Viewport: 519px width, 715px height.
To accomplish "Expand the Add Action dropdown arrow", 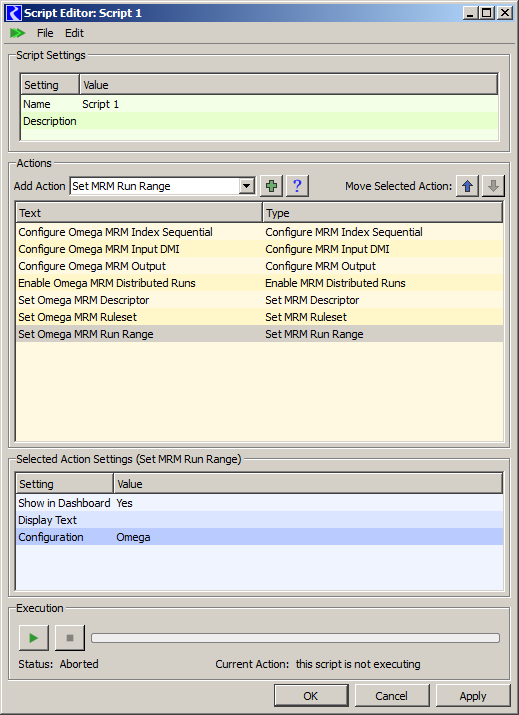I will click(x=246, y=186).
